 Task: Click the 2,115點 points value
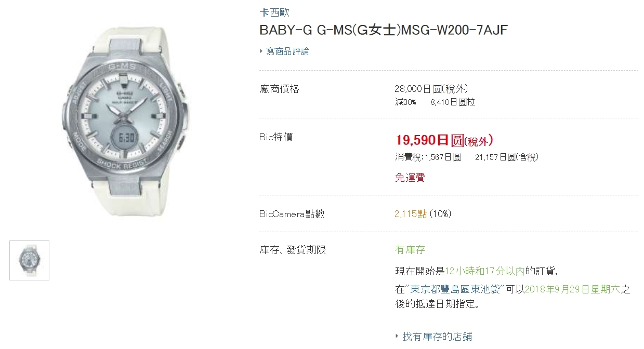tap(411, 214)
